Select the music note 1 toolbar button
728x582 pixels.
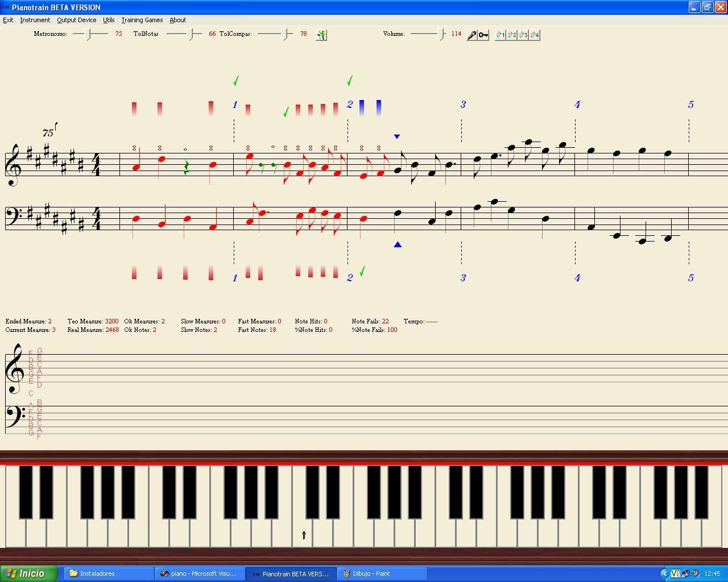pyautogui.click(x=500, y=35)
